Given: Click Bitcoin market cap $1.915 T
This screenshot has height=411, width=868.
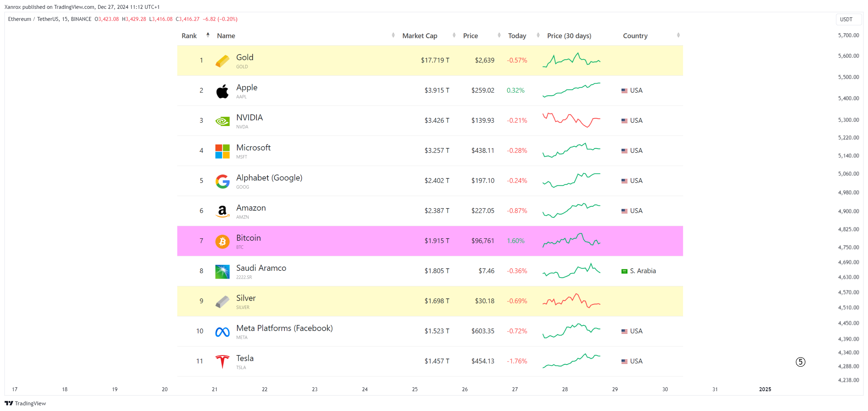Looking at the screenshot, I should pos(437,241).
